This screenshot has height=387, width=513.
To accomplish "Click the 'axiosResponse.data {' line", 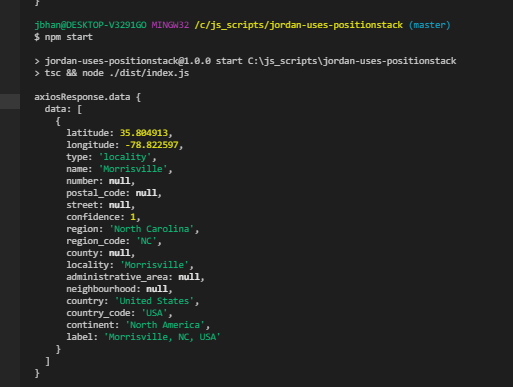I will point(88,97).
